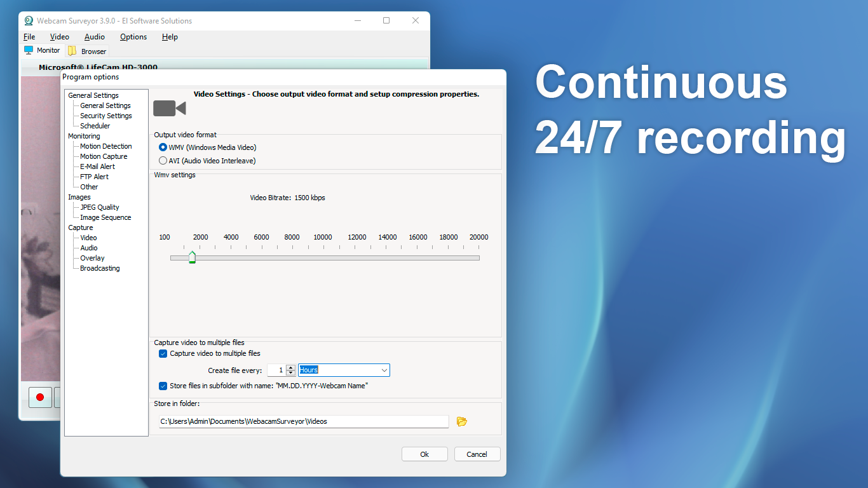Viewport: 868px width, 488px height.
Task: Uncheck storing files in dated subfolder
Action: pos(163,386)
